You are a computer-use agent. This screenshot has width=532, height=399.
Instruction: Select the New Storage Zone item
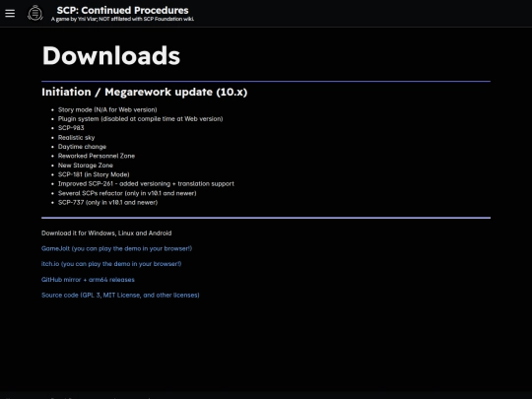click(86, 166)
